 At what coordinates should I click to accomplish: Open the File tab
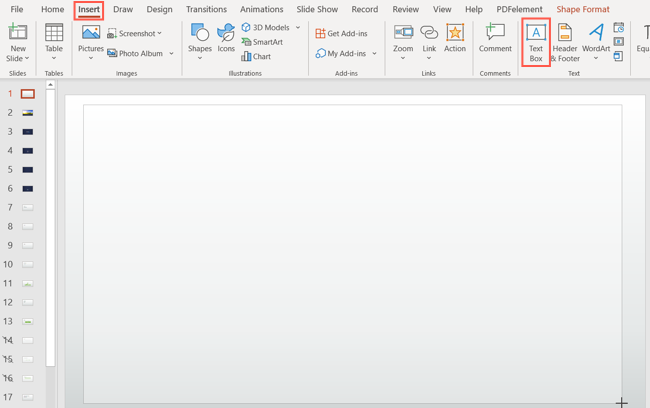coord(17,9)
